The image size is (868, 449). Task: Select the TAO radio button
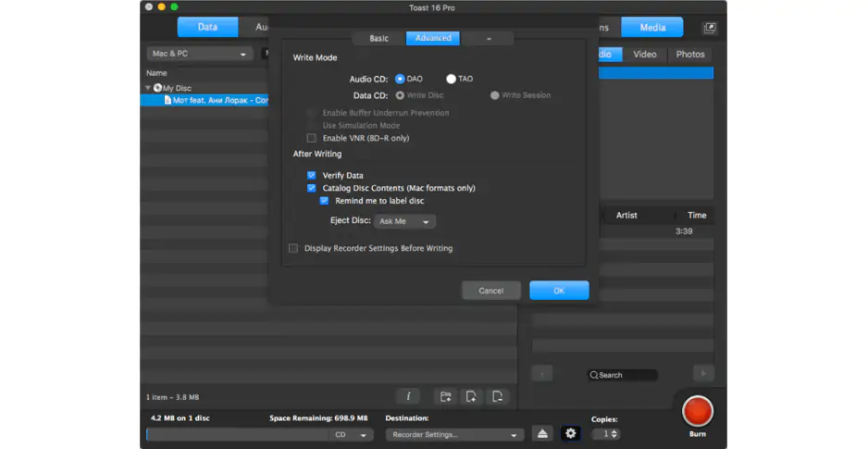(x=451, y=80)
